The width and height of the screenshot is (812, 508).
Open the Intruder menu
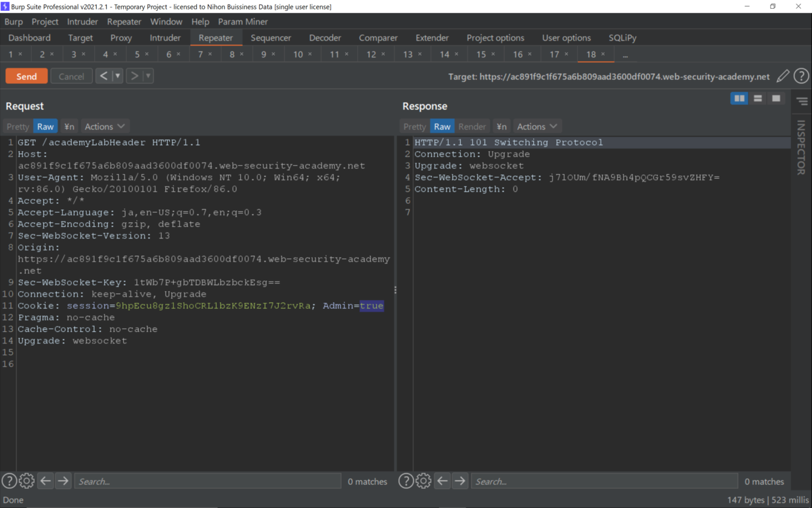point(83,22)
